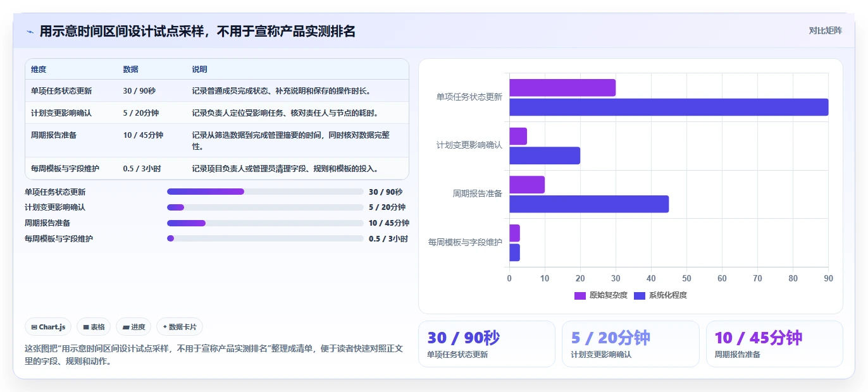868x392 pixels.
Task: Click the chart y-axis label 单项任务状态更新
Action: (x=469, y=97)
